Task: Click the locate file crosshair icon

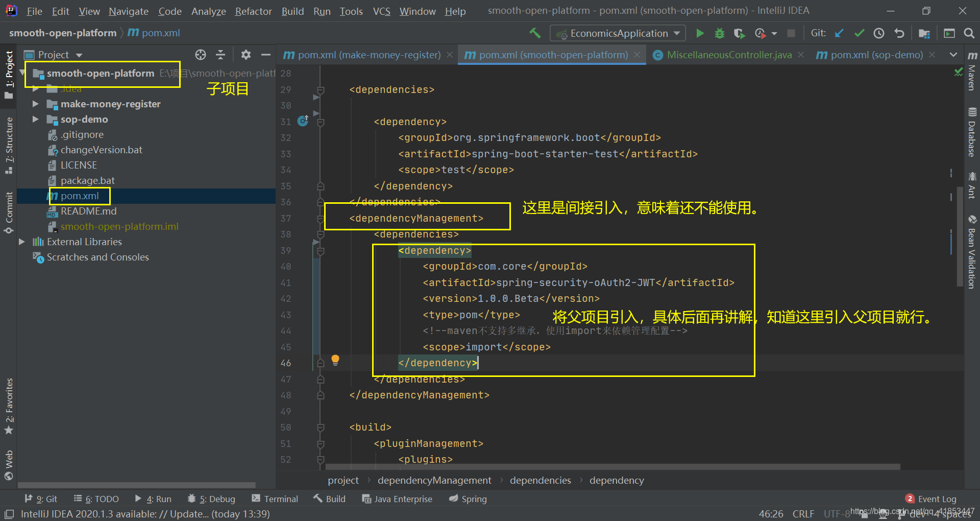Action: pyautogui.click(x=201, y=55)
